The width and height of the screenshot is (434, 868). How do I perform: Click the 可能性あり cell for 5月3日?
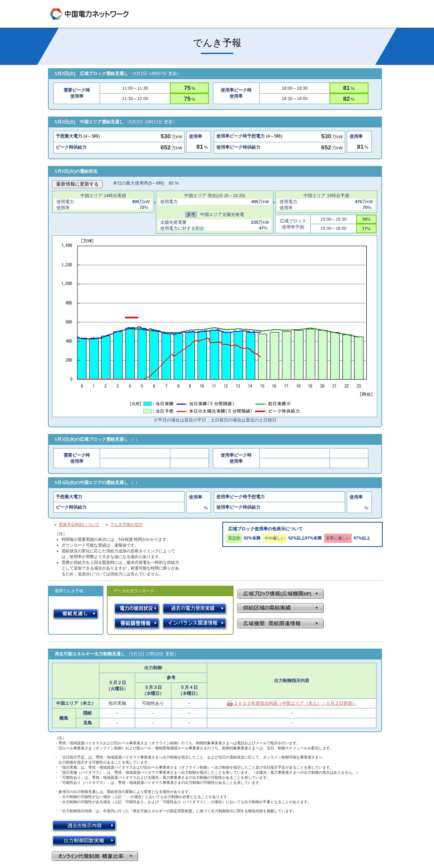(153, 703)
